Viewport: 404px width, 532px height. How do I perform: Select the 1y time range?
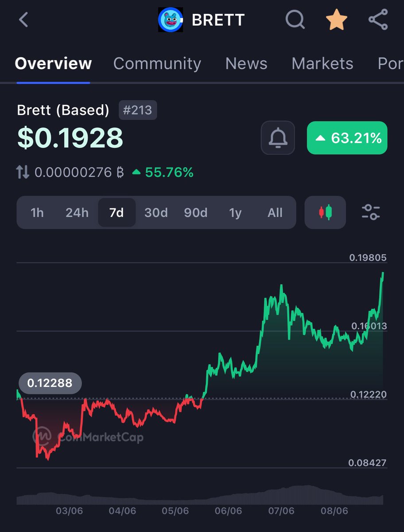pos(235,213)
